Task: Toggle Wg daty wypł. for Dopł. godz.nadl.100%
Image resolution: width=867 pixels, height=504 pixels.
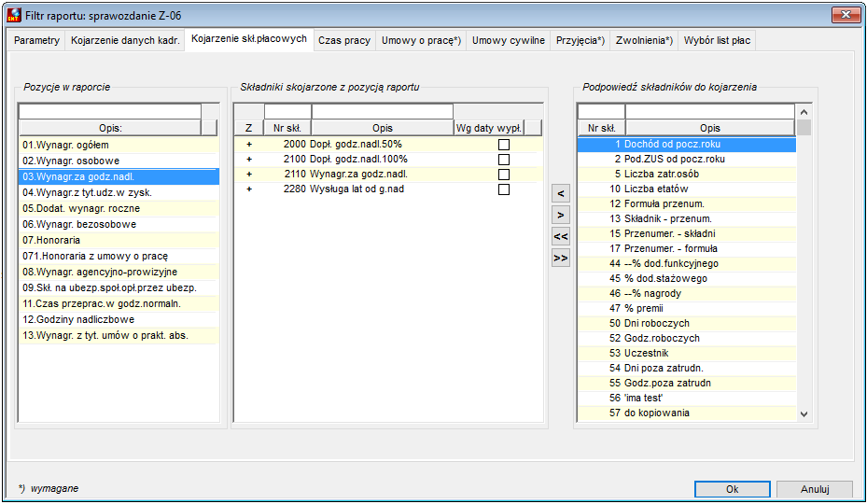Action: 504,160
